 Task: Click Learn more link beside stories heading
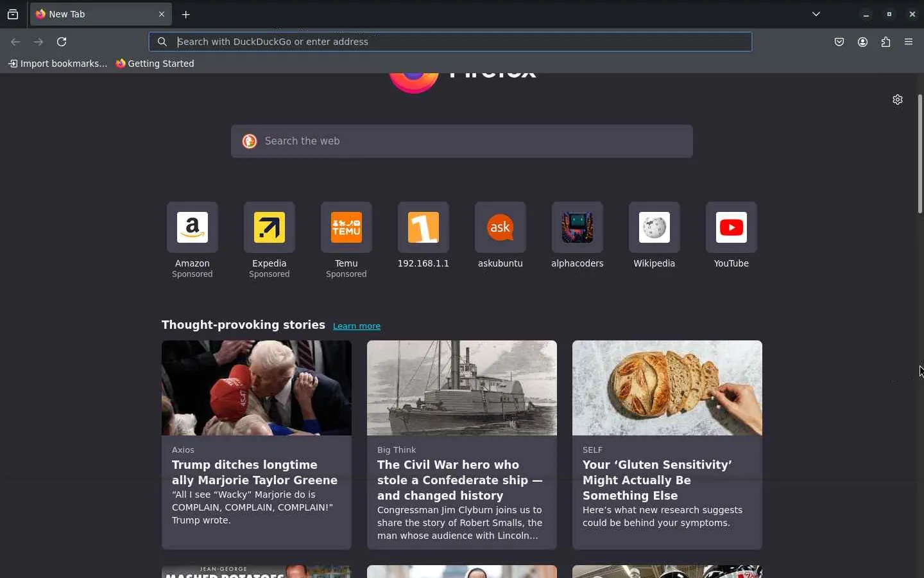click(x=357, y=326)
